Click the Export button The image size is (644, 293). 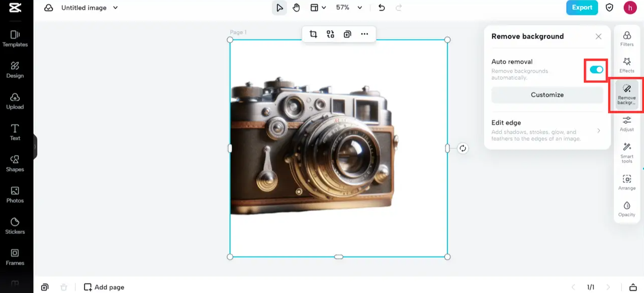click(582, 8)
